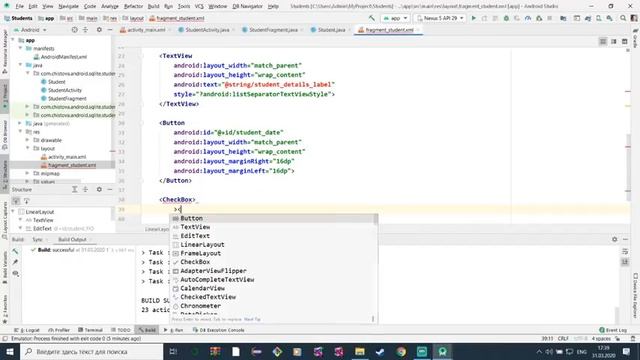Switch to the StudentActivity.java tab
Image resolution: width=640 pixels, height=360 pixels.
(207, 30)
